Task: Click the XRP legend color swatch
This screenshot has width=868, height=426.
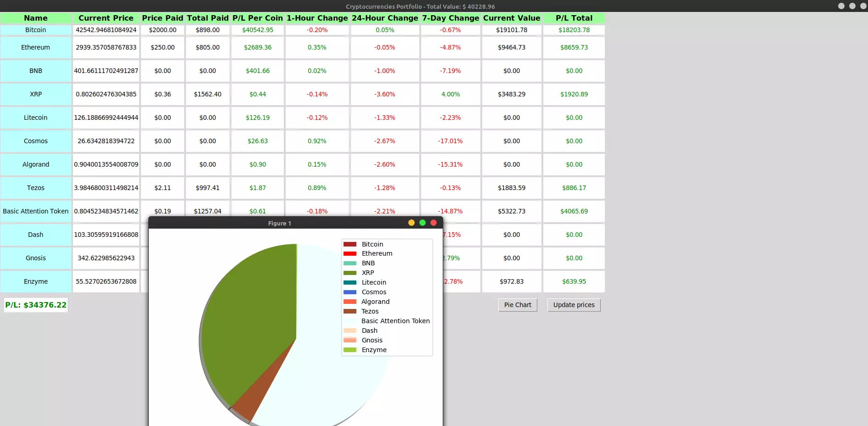Action: (x=350, y=273)
